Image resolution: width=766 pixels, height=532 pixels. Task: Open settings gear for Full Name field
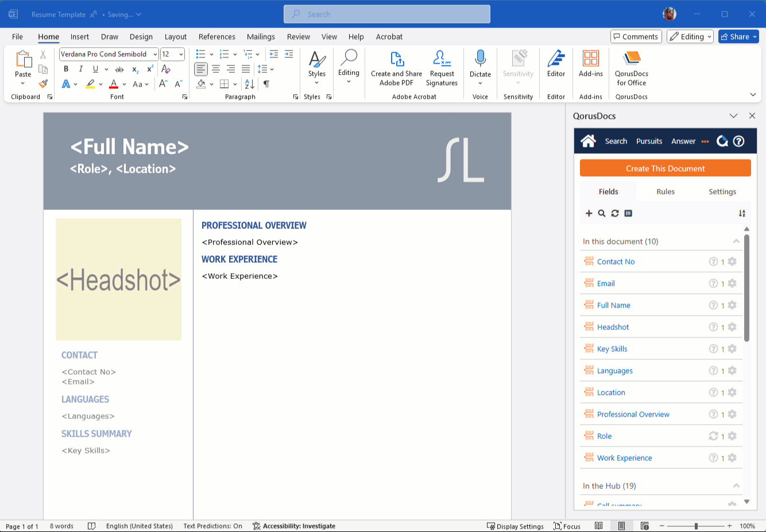732,305
